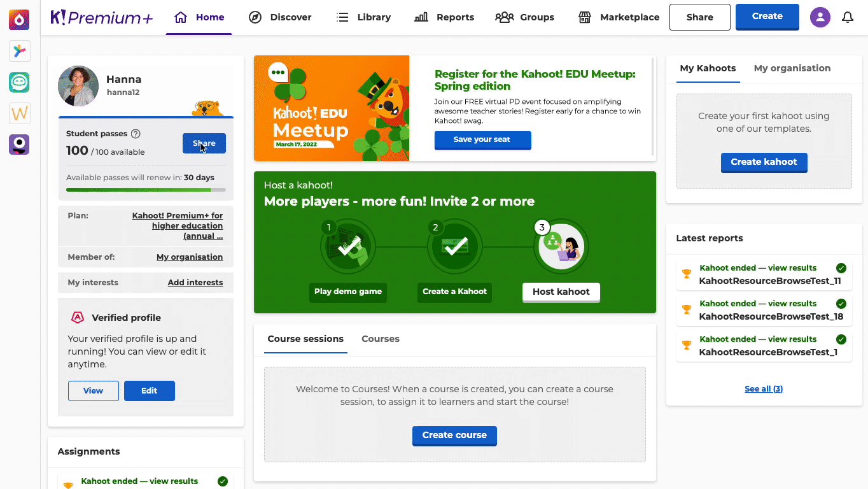This screenshot has height=489, width=868.
Task: Click the Register for EDU Meetup heading
Action: click(x=535, y=80)
